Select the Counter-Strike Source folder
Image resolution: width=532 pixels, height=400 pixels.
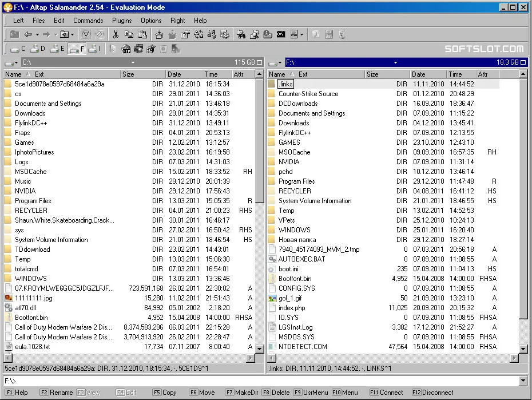coord(308,94)
